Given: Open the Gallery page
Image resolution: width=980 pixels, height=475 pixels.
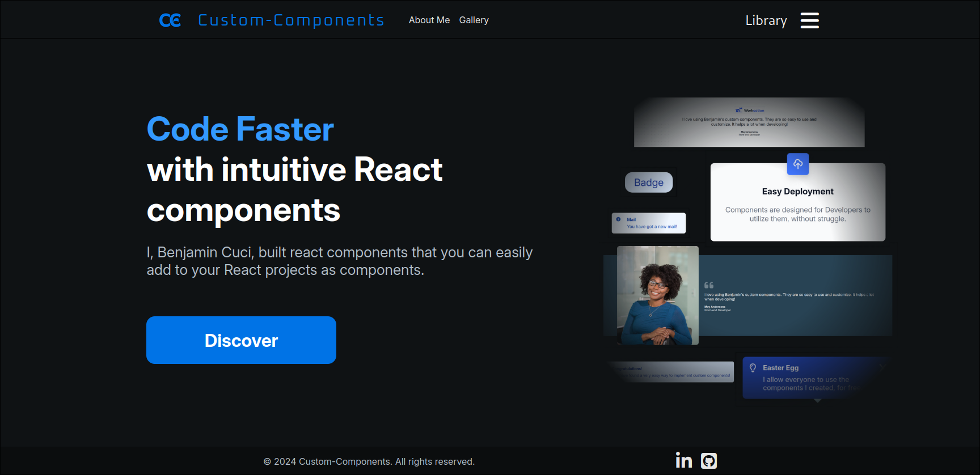Looking at the screenshot, I should [x=474, y=20].
